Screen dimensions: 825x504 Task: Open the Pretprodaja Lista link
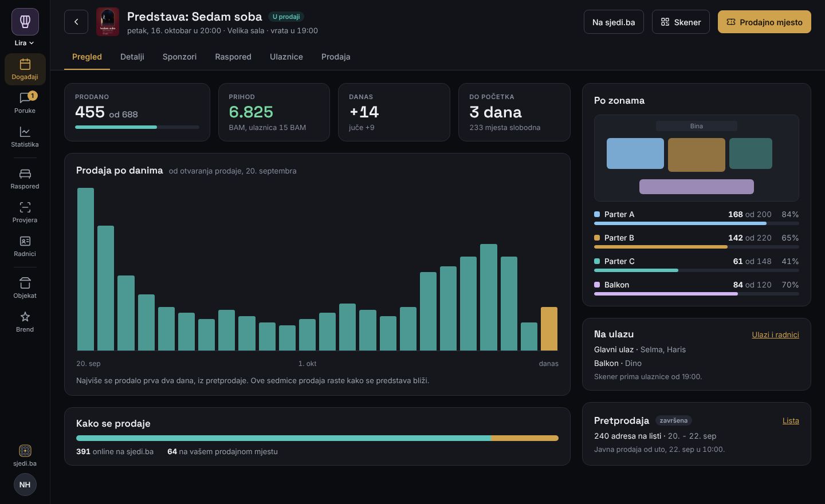(791, 420)
